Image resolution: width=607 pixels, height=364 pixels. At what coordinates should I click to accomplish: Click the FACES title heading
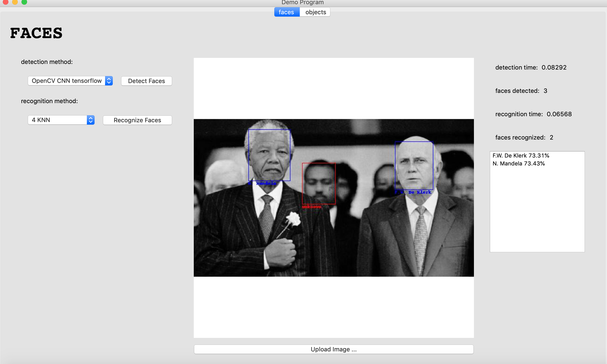(x=36, y=33)
